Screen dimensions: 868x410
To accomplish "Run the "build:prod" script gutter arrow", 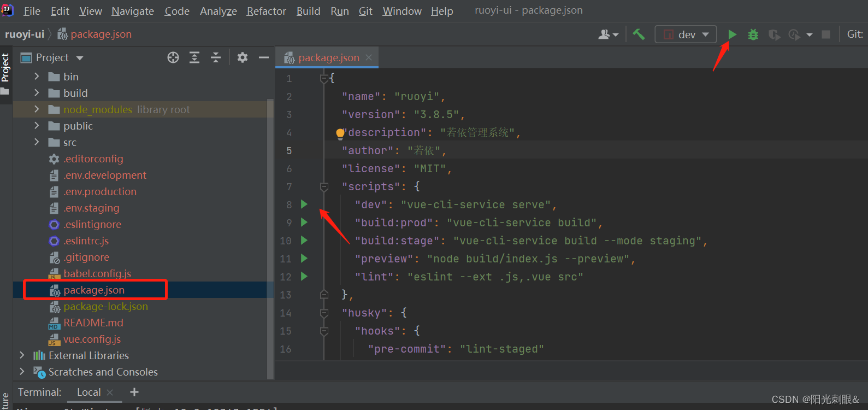I will click(x=304, y=222).
